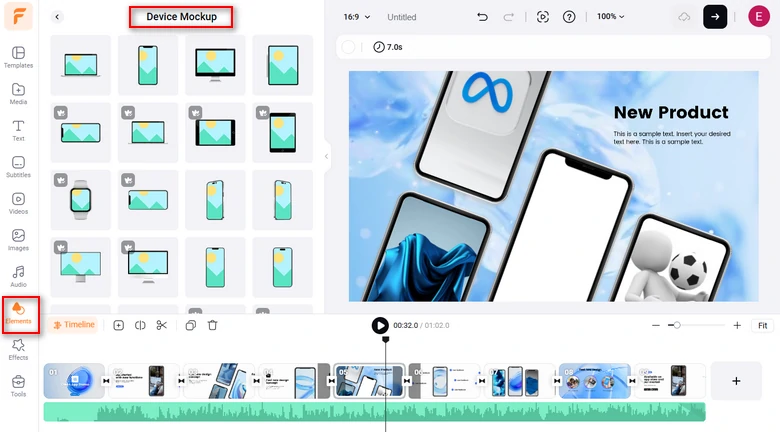Add a new scene with plus-box icon
The width and height of the screenshot is (780, 432).
coord(118,325)
